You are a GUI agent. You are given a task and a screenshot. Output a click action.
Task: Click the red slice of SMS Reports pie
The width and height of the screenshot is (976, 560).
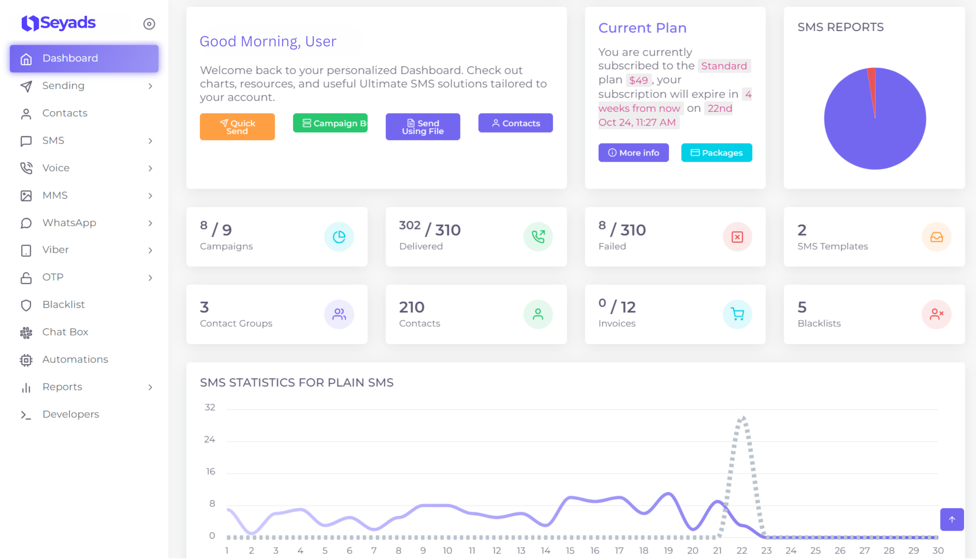click(x=872, y=85)
